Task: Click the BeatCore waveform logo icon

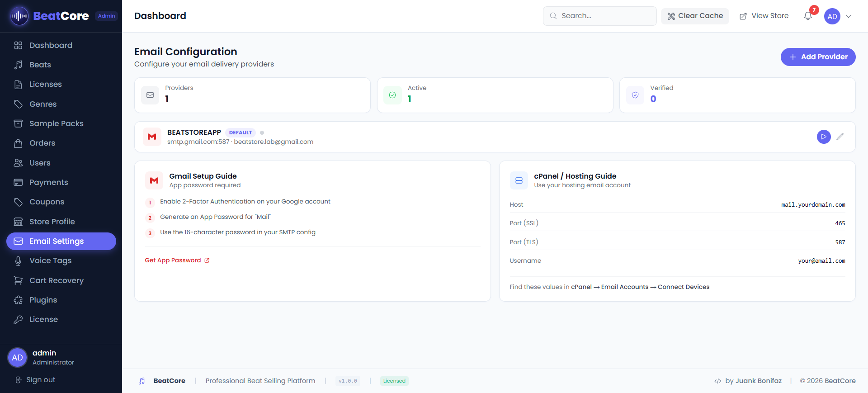Action: point(19,16)
